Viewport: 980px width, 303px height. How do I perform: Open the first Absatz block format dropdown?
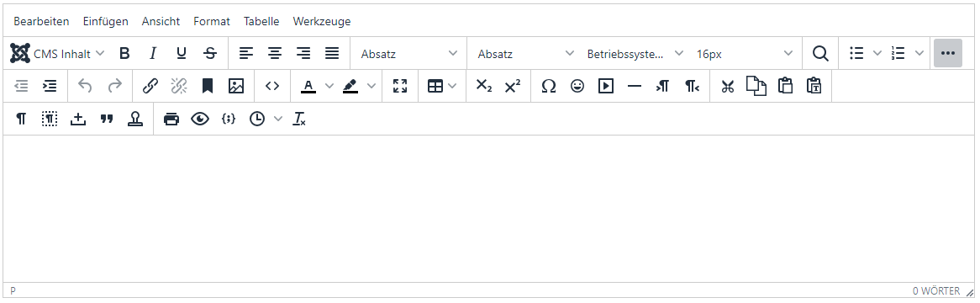408,54
